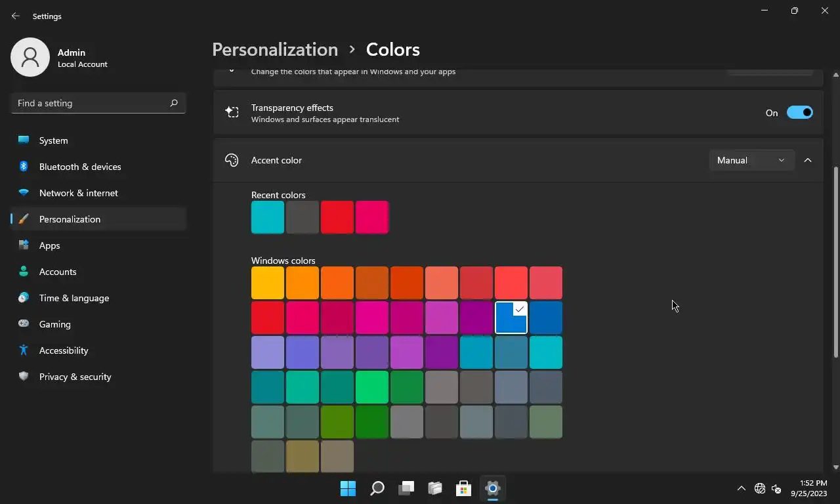Viewport: 840px width, 504px height.
Task: Launch Microsoft Store from the taskbar
Action: click(x=463, y=488)
